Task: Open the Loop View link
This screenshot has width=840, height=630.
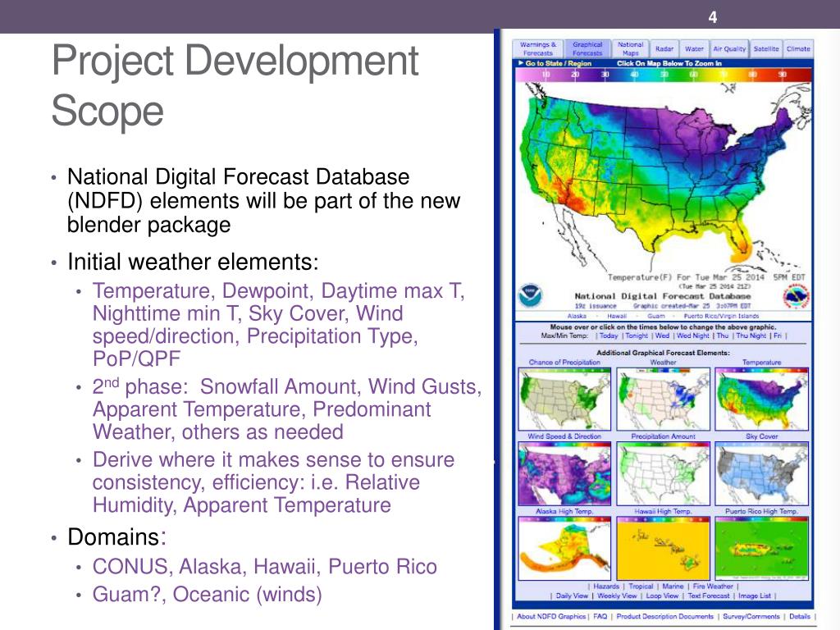Action: click(x=662, y=596)
